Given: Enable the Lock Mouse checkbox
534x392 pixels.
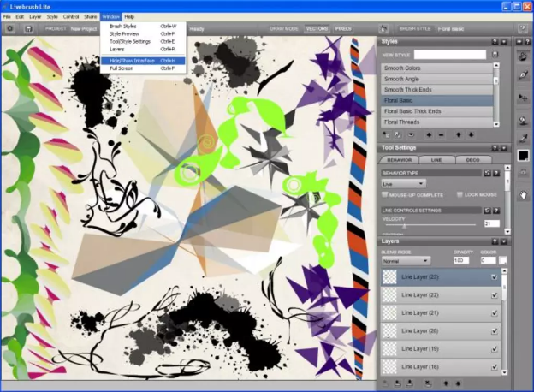Looking at the screenshot, I should click(460, 194).
